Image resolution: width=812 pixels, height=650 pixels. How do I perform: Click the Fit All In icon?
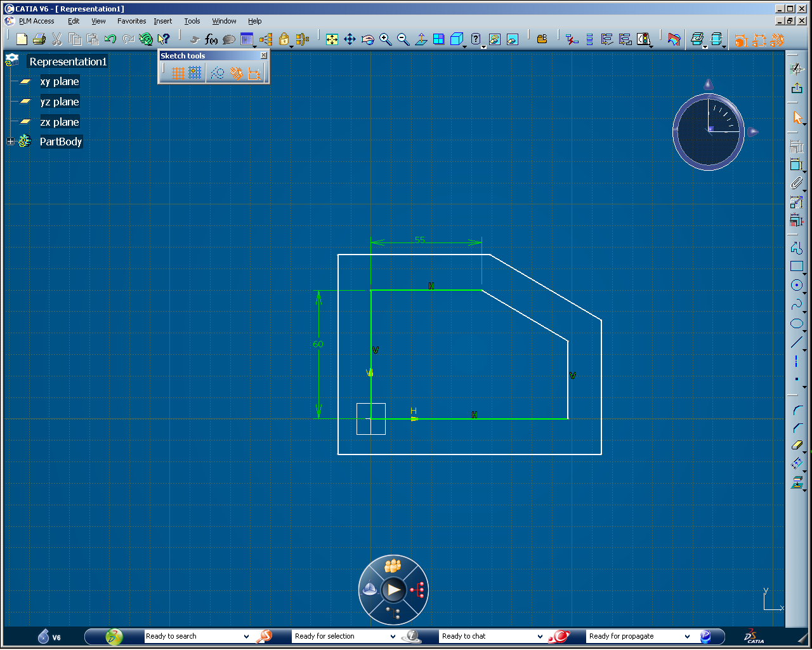coord(332,39)
